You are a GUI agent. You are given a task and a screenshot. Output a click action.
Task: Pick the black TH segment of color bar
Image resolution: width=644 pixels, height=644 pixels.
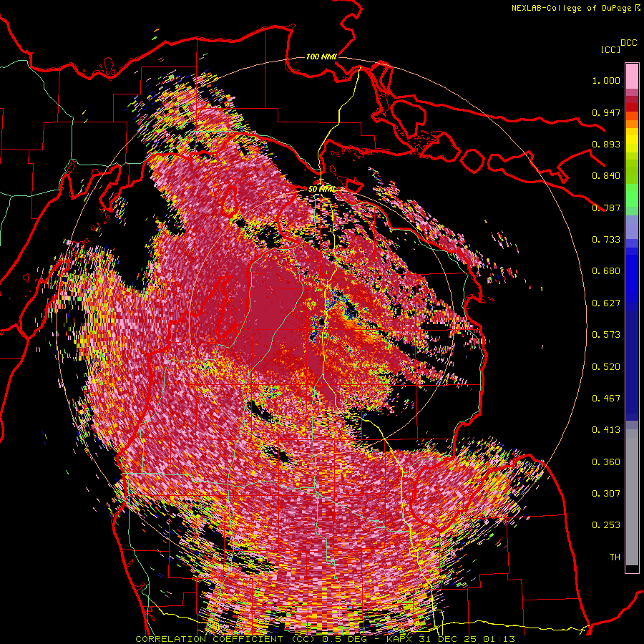pos(632,568)
